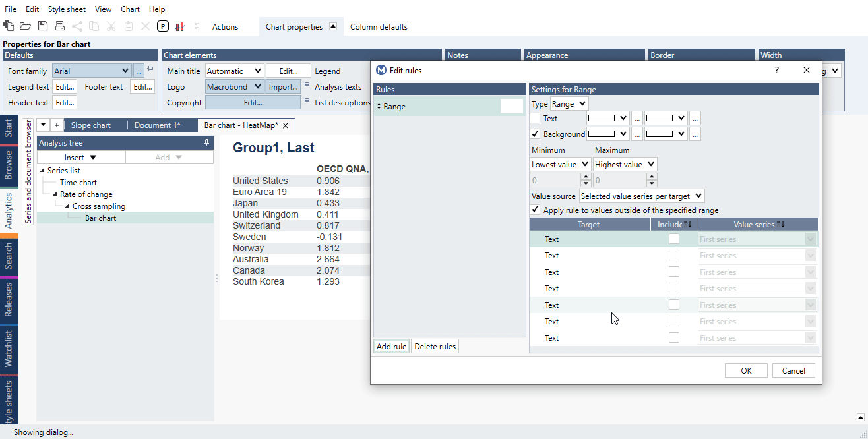Open tab list dropdown arrow before plus
Viewport: 868px width, 439px height.
click(x=43, y=125)
